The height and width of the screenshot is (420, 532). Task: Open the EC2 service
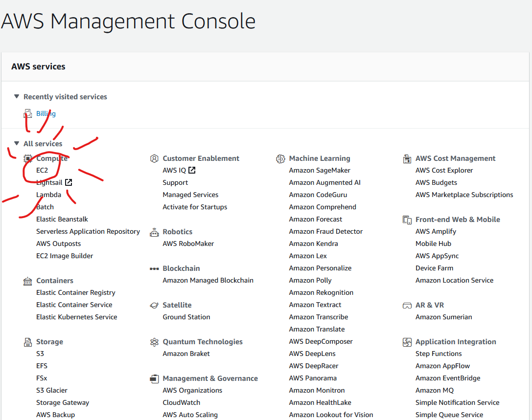(42, 170)
